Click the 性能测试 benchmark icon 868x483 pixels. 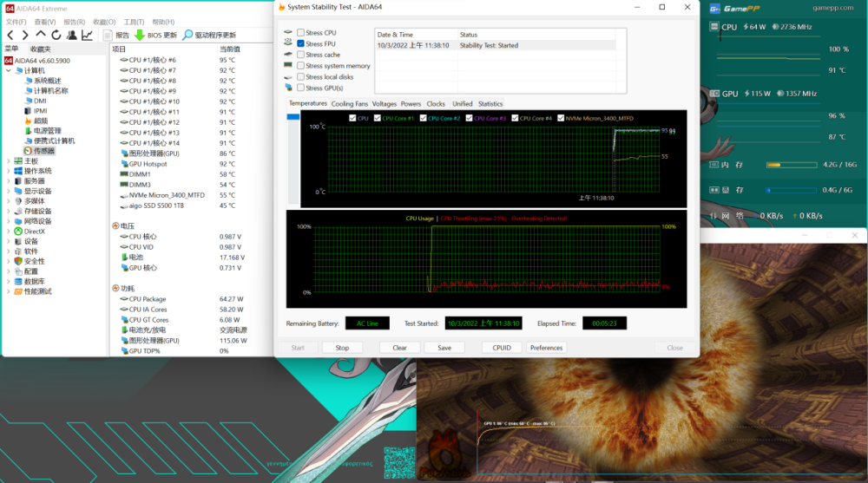18,291
